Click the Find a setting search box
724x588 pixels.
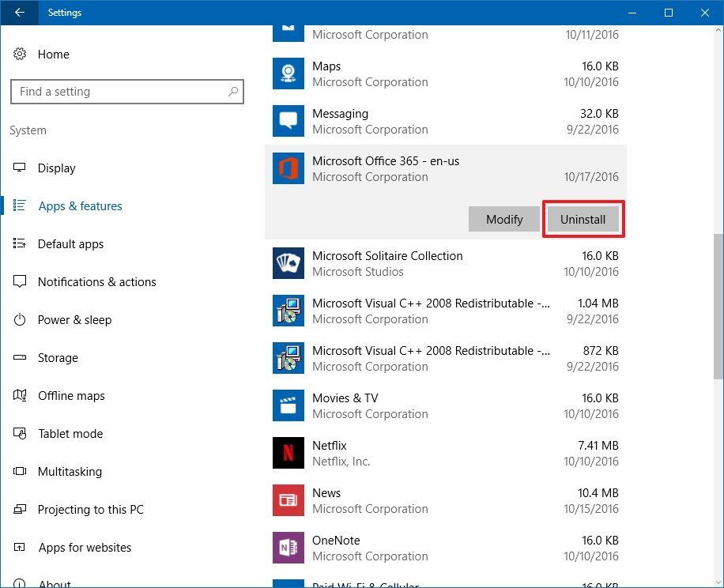[x=126, y=91]
